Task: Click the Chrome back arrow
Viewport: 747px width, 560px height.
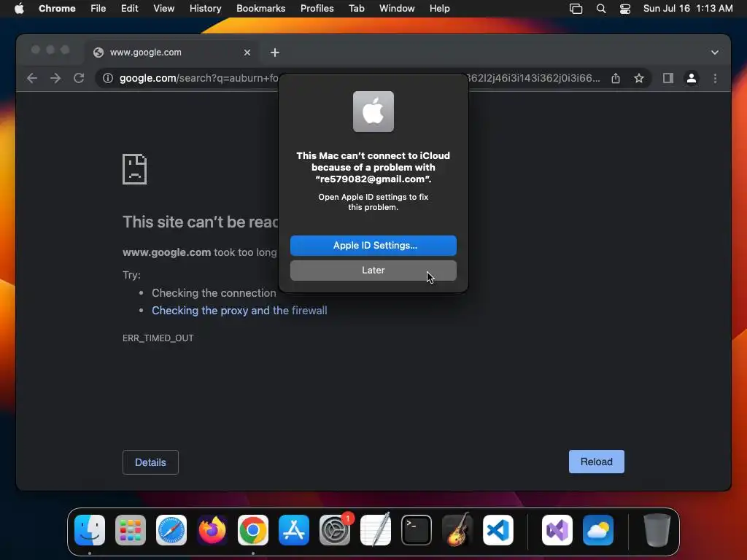Action: point(32,78)
